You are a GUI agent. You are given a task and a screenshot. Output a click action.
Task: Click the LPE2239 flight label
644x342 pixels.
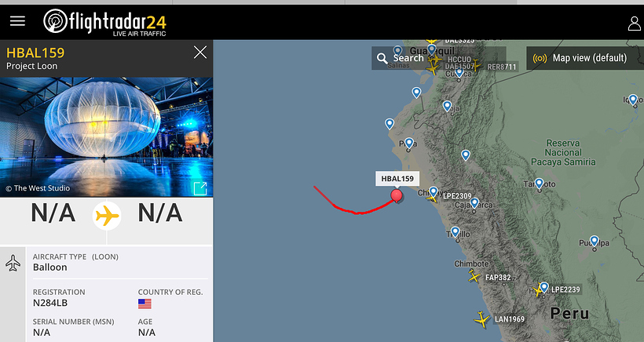(x=565, y=289)
